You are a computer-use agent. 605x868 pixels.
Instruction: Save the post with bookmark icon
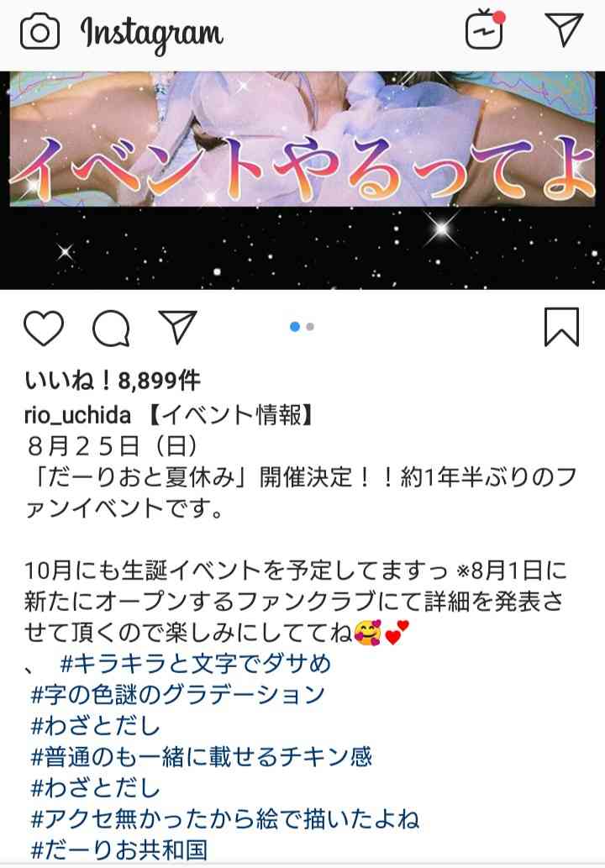tap(561, 327)
